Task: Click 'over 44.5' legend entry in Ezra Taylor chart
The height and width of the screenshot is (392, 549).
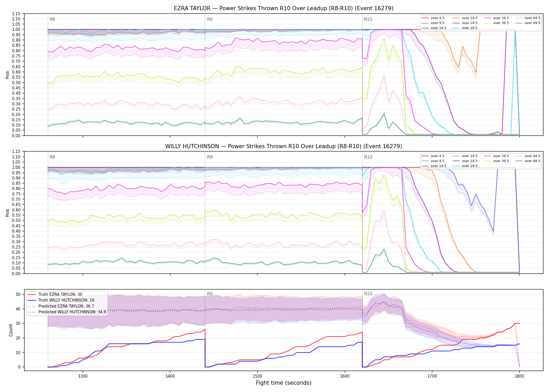Action: point(528,18)
